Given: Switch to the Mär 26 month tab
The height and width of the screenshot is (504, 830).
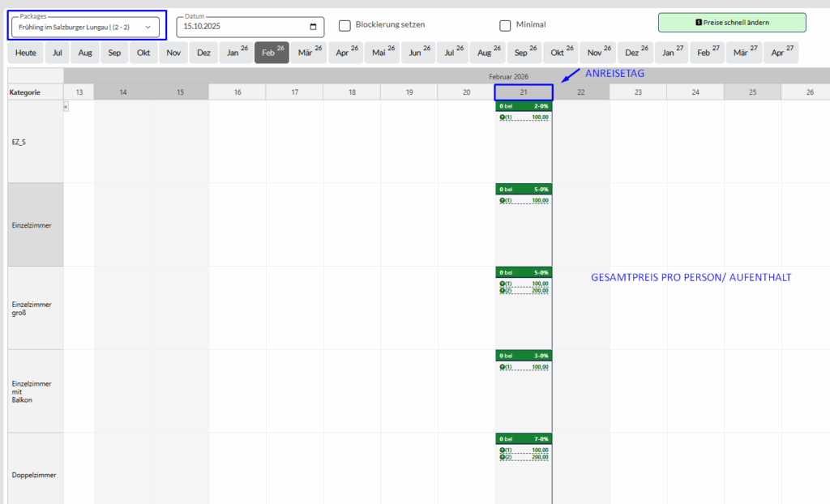Looking at the screenshot, I should point(309,53).
